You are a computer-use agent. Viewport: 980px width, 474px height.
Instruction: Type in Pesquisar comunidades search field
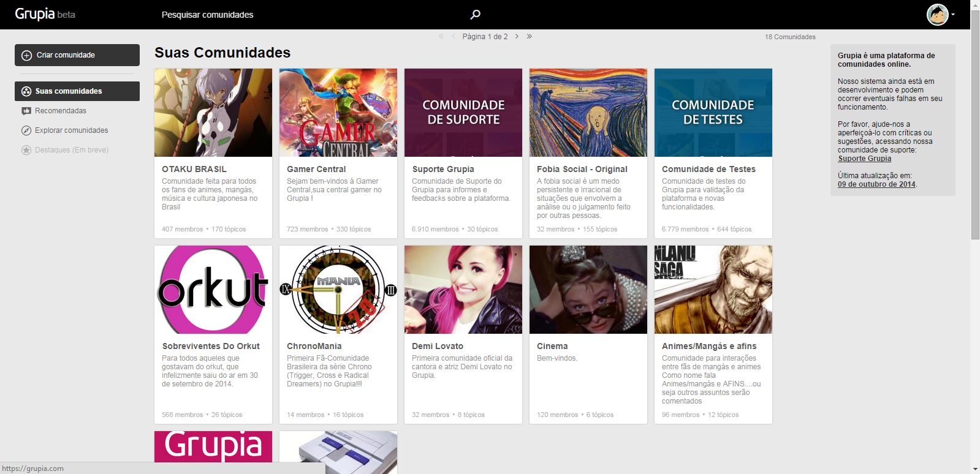click(306, 15)
